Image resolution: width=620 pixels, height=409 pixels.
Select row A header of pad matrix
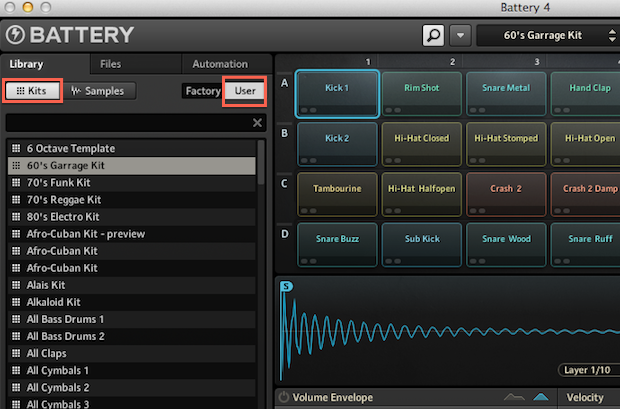(x=284, y=83)
